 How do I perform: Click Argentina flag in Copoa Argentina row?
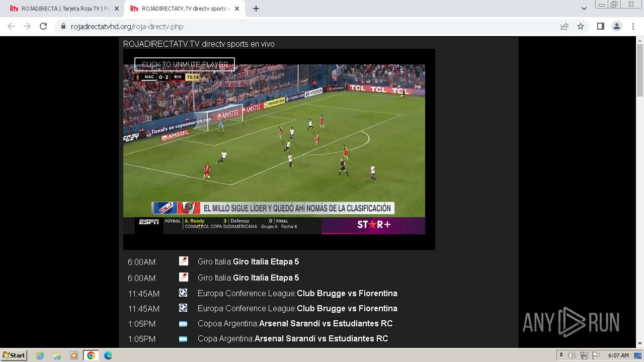(x=183, y=324)
